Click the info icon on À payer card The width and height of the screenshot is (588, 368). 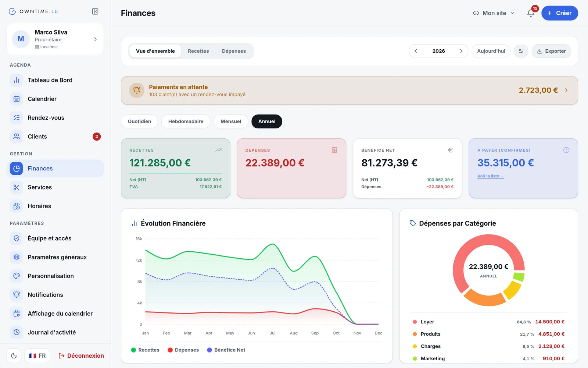click(566, 150)
